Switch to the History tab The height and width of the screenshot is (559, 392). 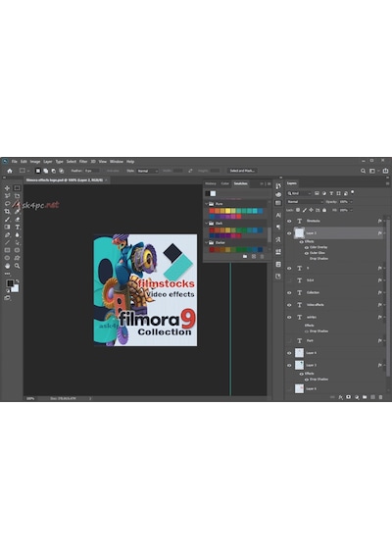pyautogui.click(x=211, y=183)
